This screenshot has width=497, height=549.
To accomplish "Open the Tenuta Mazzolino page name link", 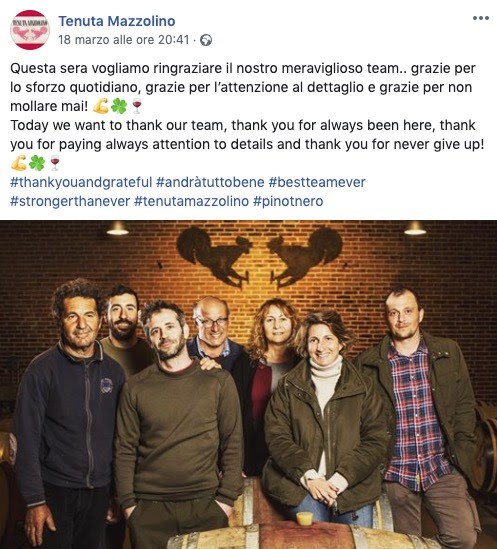I will 117,21.
